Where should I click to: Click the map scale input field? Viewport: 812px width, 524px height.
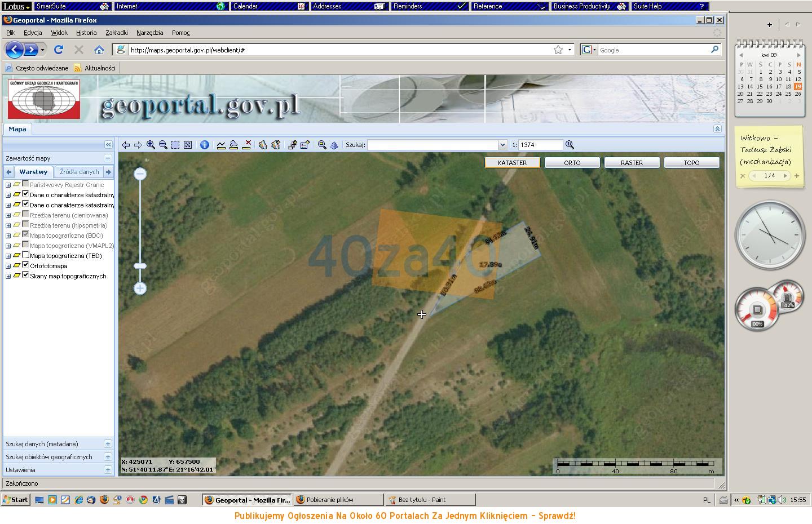coord(540,145)
